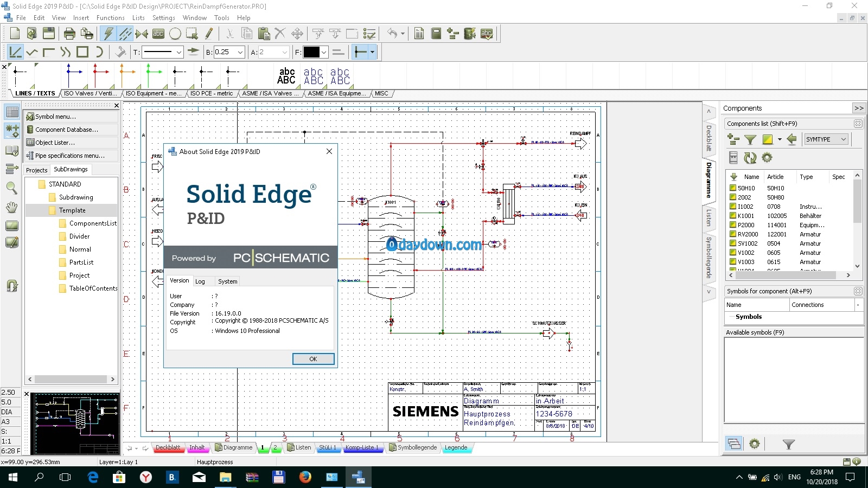The image size is (868, 488).
Task: Open Pipe specifications menu button
Action: coord(71,156)
